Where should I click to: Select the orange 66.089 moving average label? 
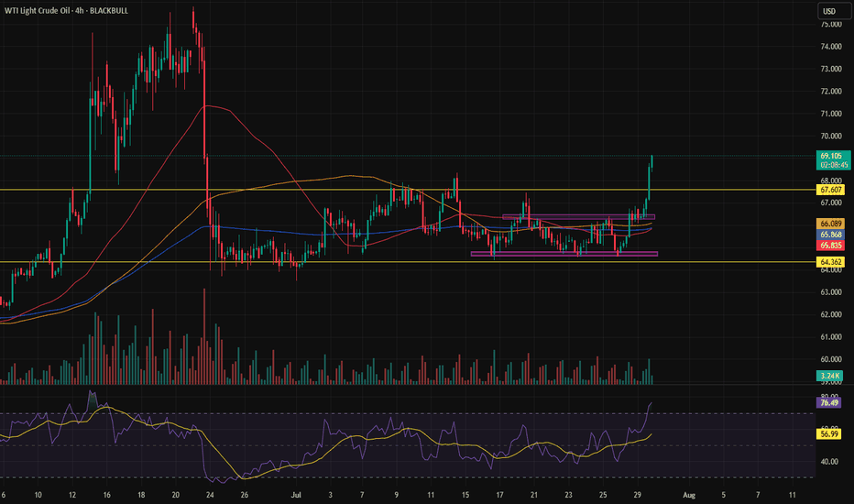831,224
